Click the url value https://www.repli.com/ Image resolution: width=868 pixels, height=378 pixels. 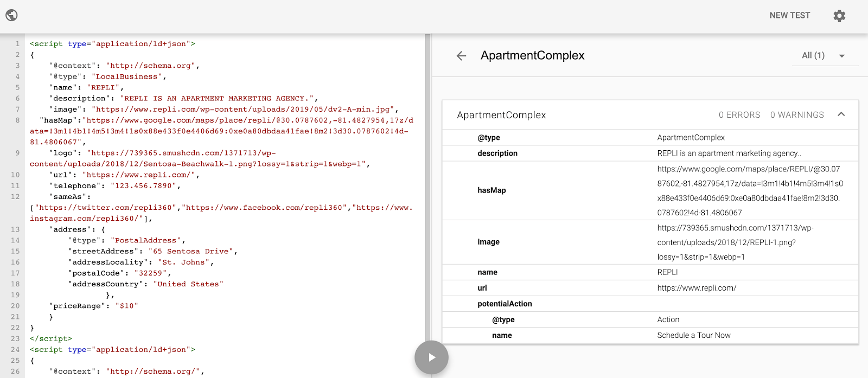pos(697,288)
